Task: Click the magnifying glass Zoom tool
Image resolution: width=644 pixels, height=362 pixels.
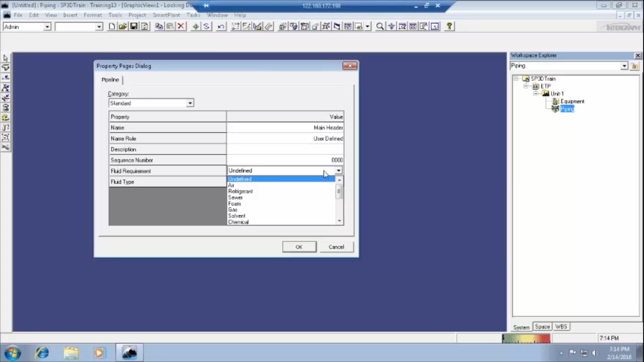Action: point(380,27)
